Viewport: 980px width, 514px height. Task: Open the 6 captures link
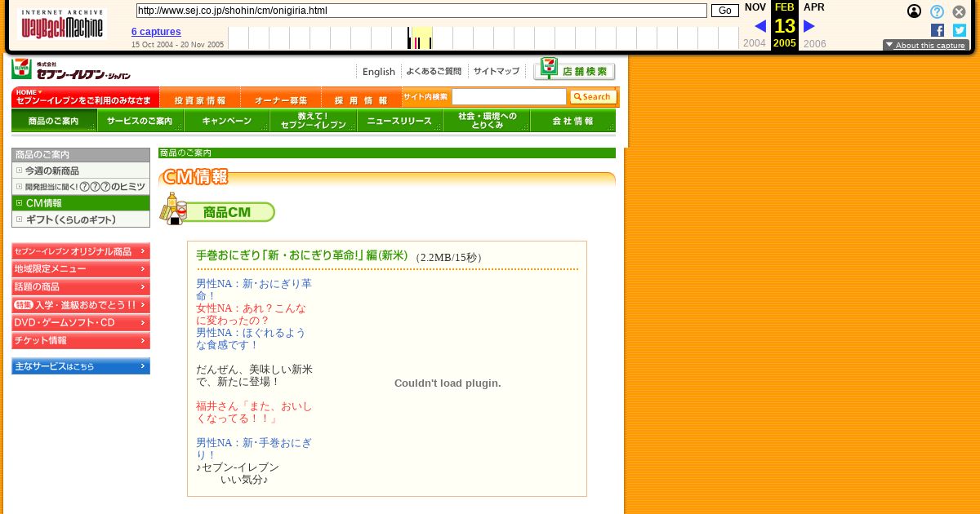[156, 32]
